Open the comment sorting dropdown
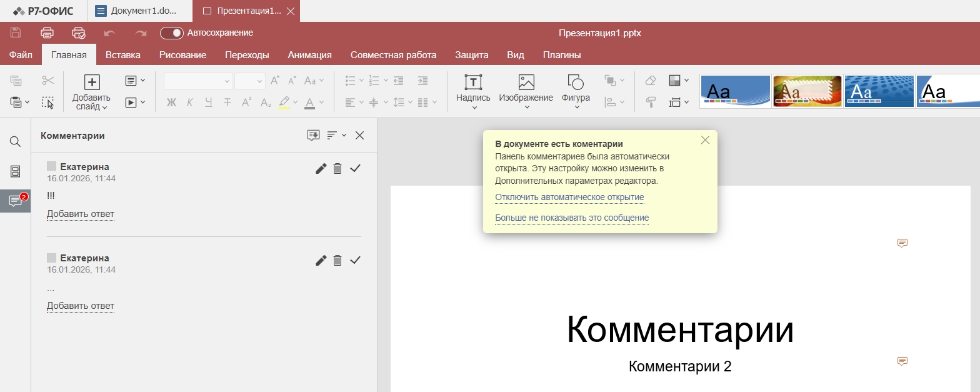 coord(336,135)
